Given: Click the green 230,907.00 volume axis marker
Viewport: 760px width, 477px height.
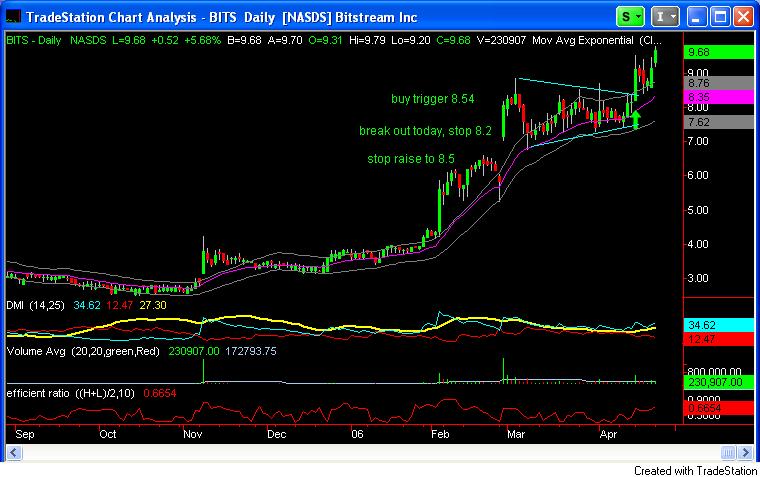Looking at the screenshot, I should 718,382.
